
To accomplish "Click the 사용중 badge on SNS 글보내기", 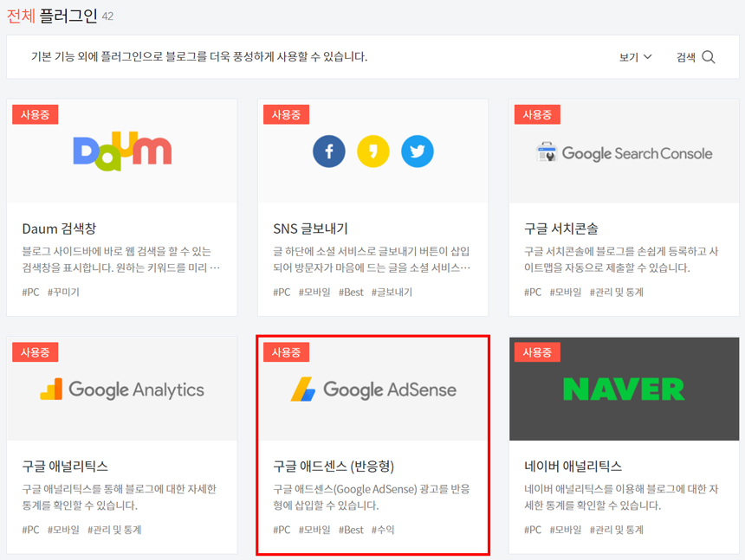I will 286,114.
